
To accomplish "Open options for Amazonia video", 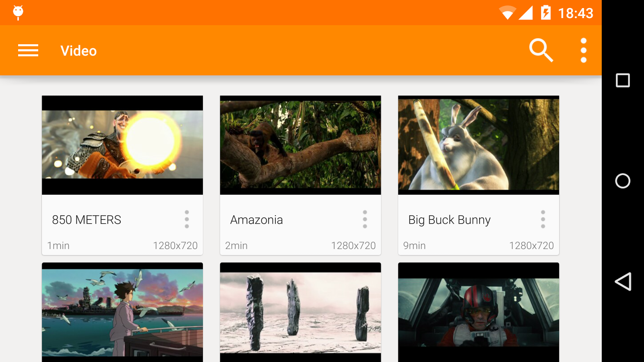I will tap(365, 219).
